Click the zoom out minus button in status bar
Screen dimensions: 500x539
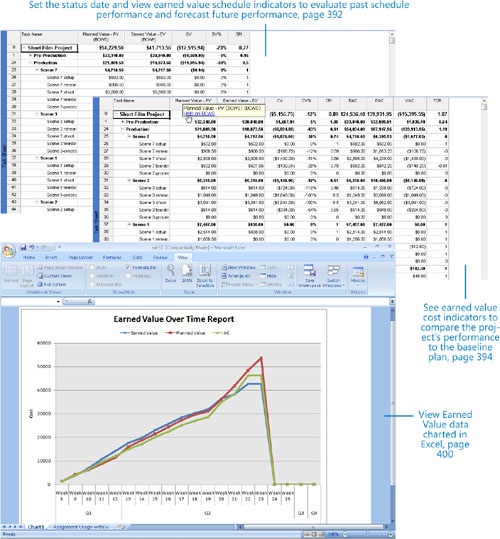coord(346,535)
